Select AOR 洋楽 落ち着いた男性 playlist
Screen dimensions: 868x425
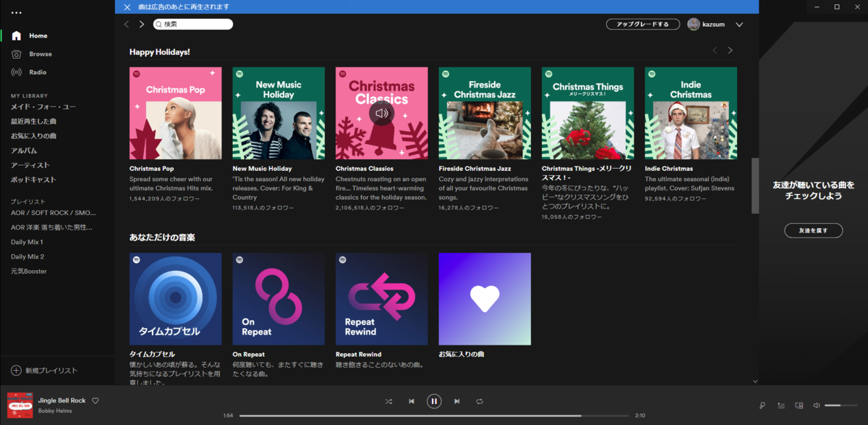[51, 227]
